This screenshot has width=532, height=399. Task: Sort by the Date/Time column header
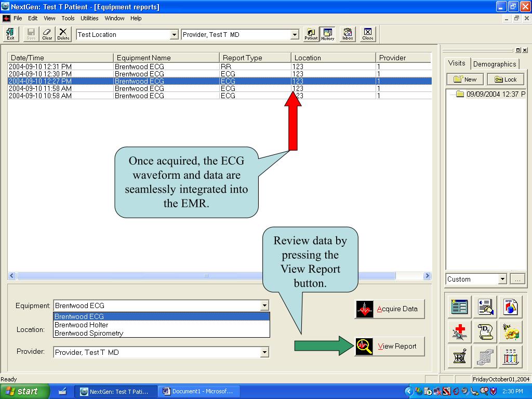60,58
